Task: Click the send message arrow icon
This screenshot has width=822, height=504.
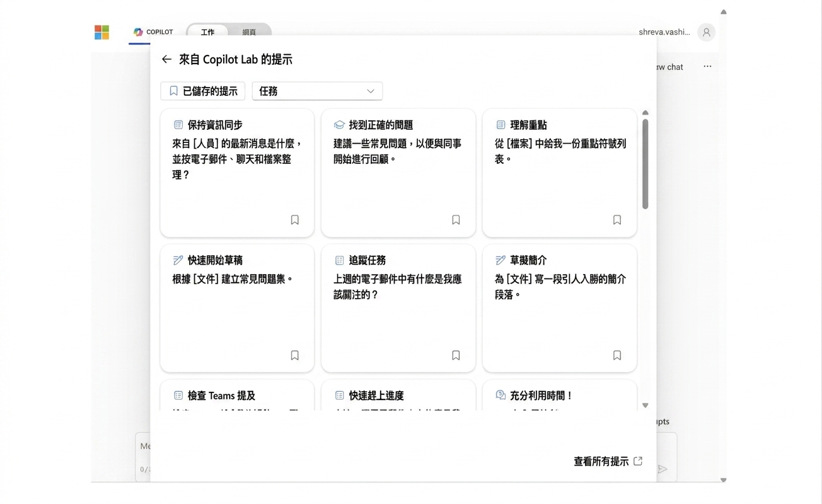Action: click(663, 469)
